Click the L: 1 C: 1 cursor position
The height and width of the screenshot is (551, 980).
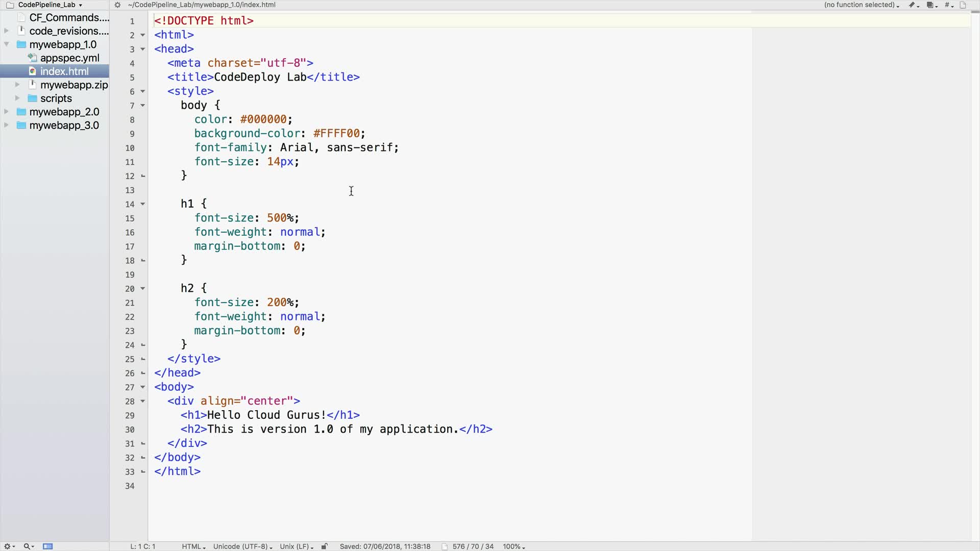tap(143, 546)
